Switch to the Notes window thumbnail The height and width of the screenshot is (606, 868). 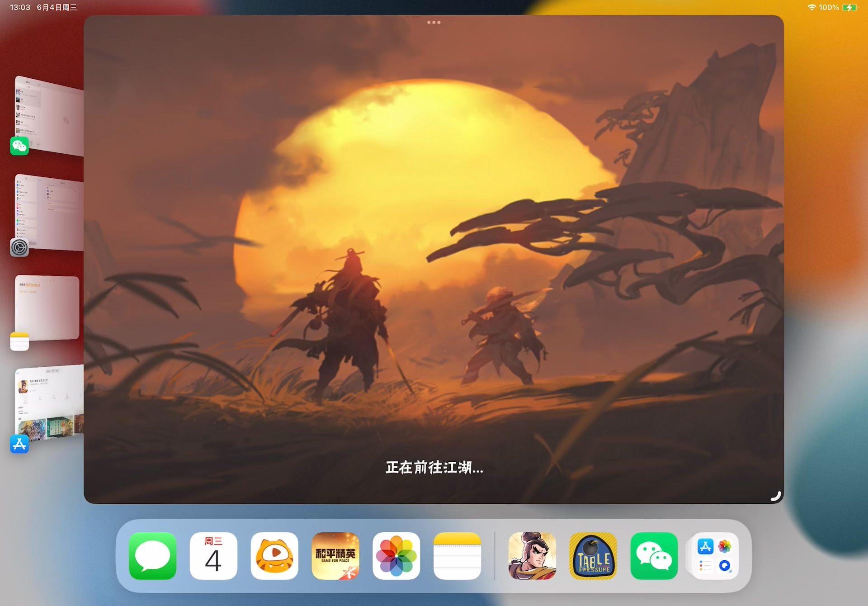click(x=47, y=308)
